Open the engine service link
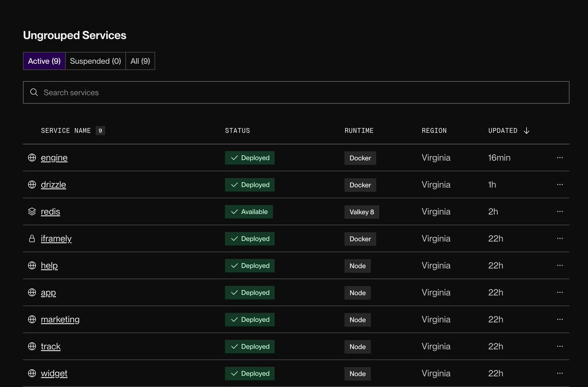Viewport: 588px width, 387px height. [54, 158]
